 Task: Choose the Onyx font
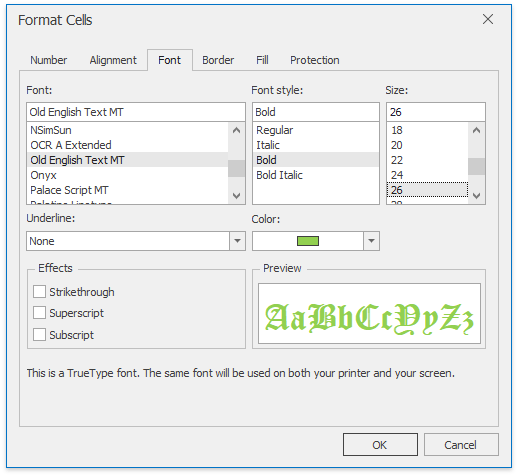128,175
